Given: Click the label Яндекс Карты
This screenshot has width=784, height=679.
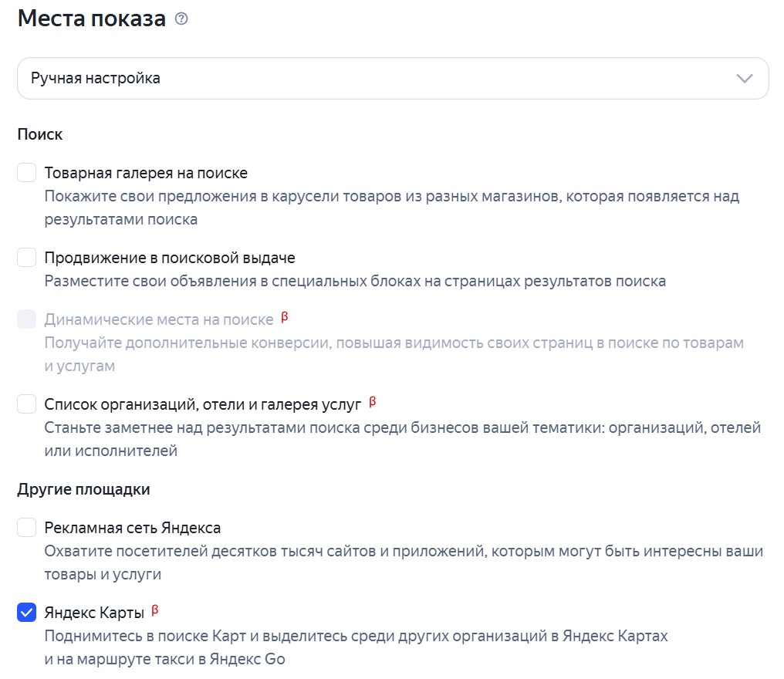Looking at the screenshot, I should (x=94, y=613).
